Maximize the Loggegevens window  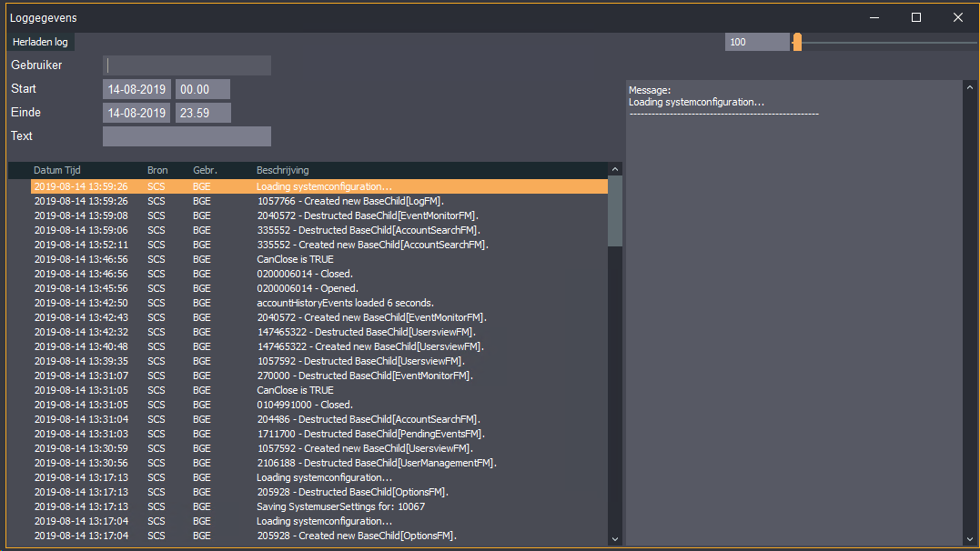tap(916, 17)
